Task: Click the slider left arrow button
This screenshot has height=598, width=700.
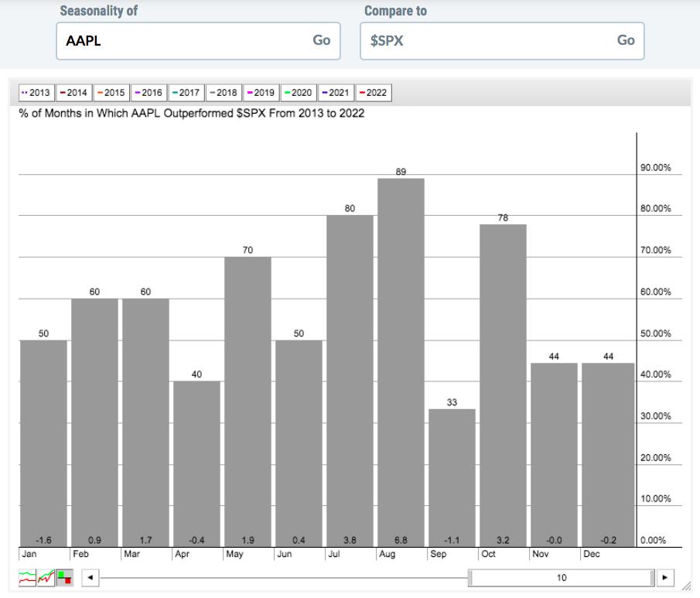Action: (x=90, y=577)
